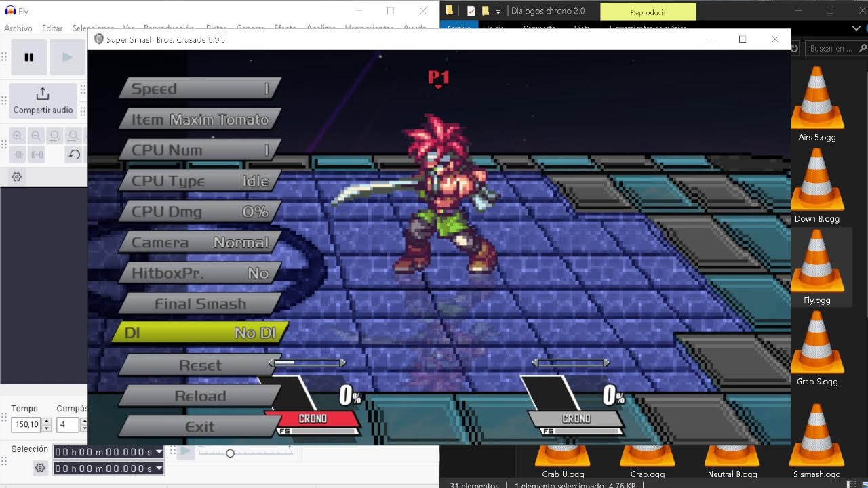Open Editar menu in Audacity
Image resolution: width=868 pixels, height=488 pixels.
(52, 28)
